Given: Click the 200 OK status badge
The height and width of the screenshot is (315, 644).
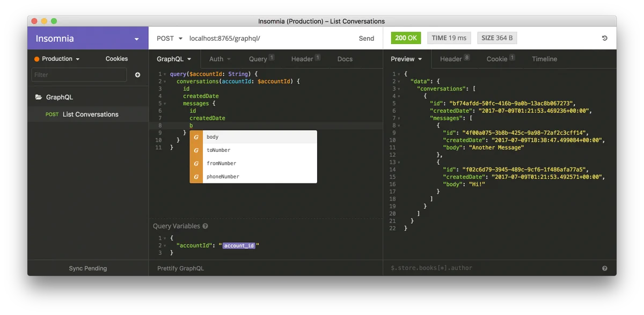Looking at the screenshot, I should click(x=406, y=38).
